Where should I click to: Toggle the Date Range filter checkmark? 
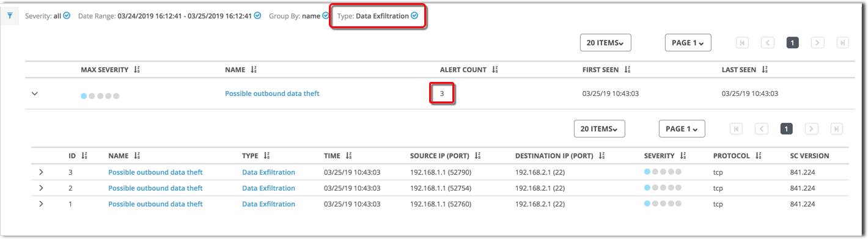258,16
